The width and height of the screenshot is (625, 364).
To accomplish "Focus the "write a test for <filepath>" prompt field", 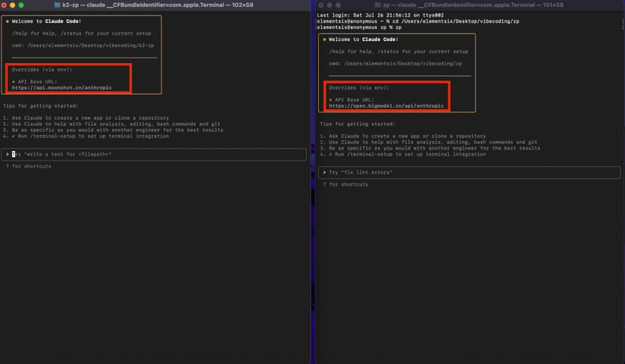I will (154, 155).
